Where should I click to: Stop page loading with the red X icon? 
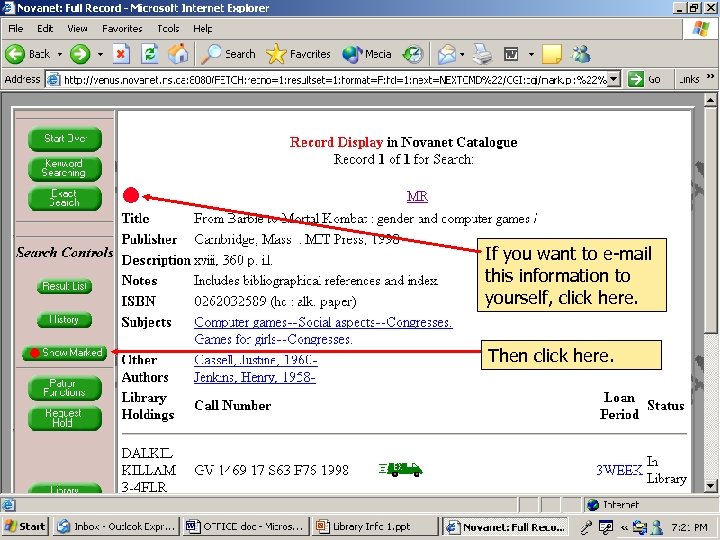tap(121, 54)
